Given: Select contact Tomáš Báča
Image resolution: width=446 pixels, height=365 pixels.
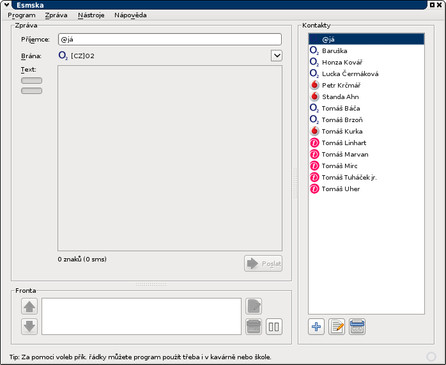Looking at the screenshot, I should [x=366, y=108].
